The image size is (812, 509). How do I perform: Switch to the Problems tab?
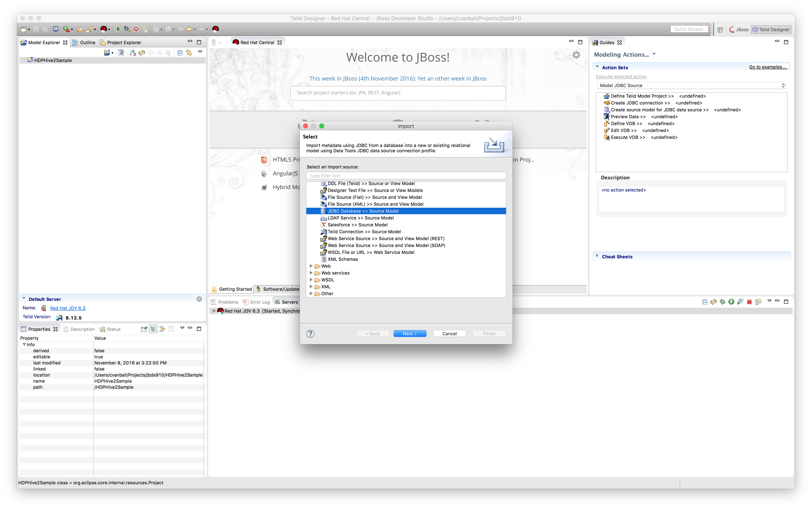point(224,302)
